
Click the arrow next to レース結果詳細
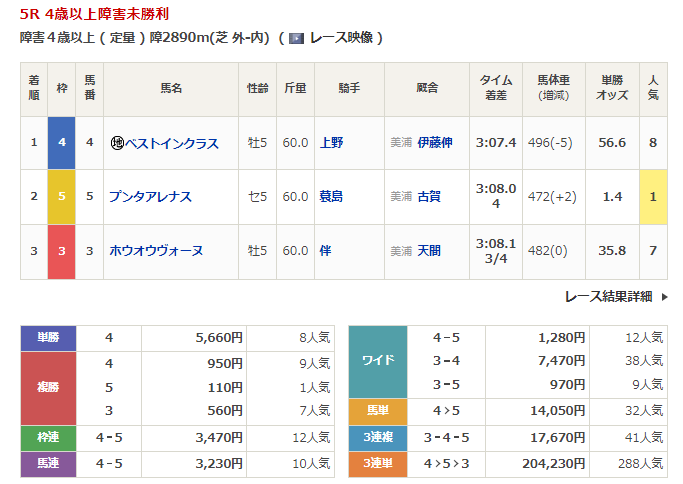(662, 296)
